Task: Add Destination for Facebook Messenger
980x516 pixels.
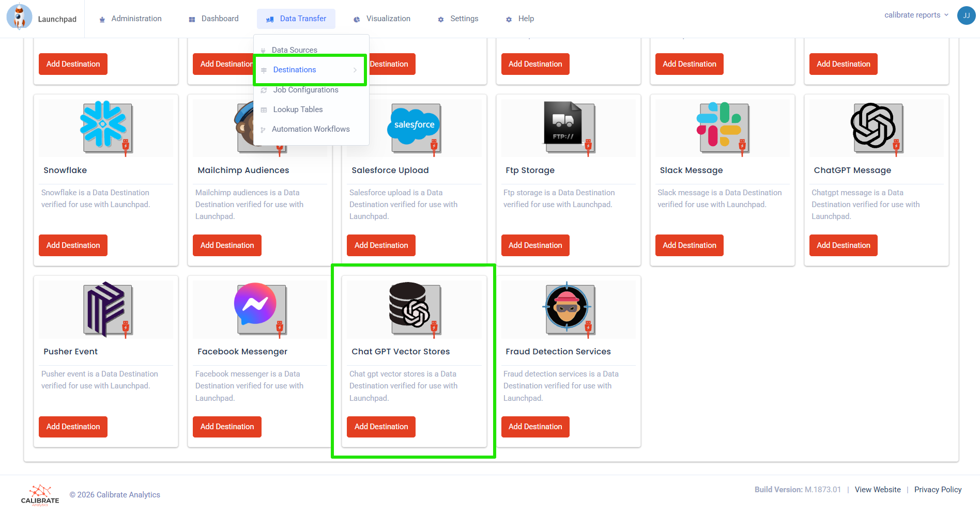Action: 227,427
